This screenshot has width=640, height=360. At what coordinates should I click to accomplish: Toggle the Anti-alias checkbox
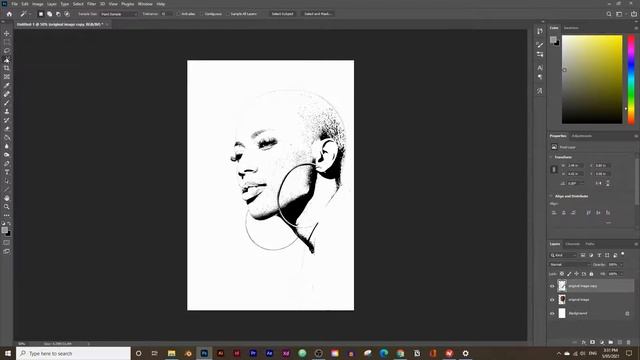pyautogui.click(x=178, y=14)
